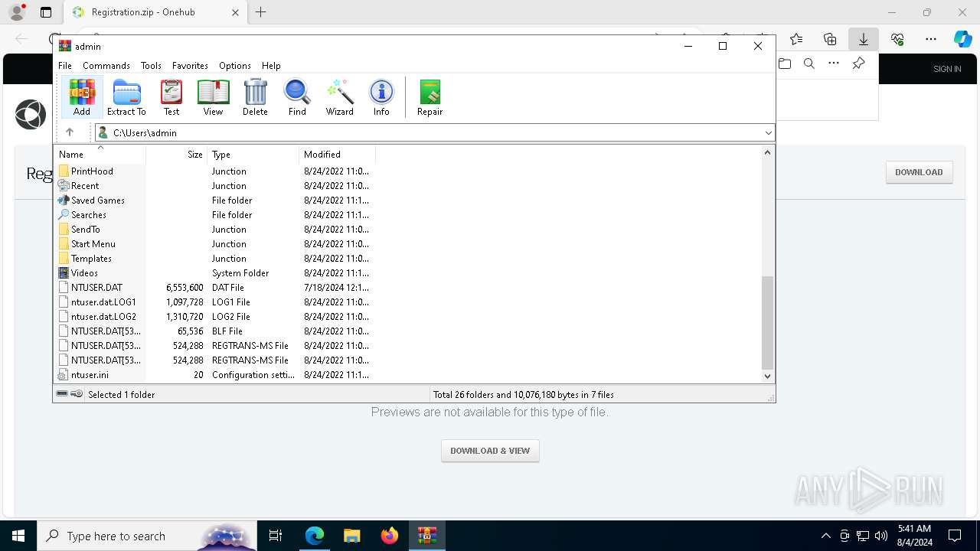Open browser favorites star icon
The height and width of the screenshot is (551, 980).
click(796, 39)
